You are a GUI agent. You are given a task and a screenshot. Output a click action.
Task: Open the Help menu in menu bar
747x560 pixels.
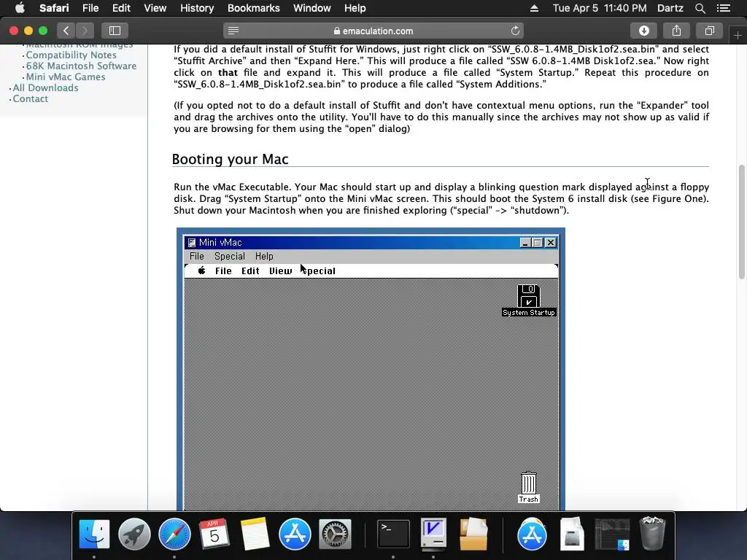355,8
